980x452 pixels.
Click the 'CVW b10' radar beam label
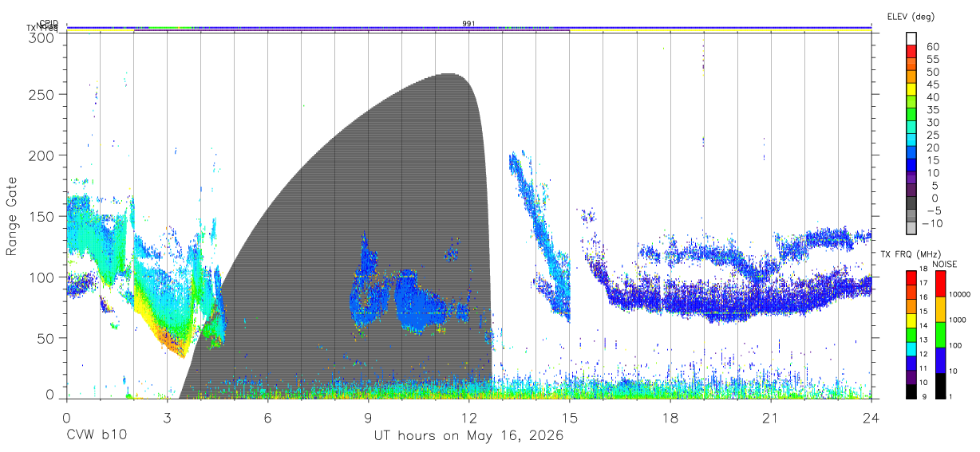[97, 435]
